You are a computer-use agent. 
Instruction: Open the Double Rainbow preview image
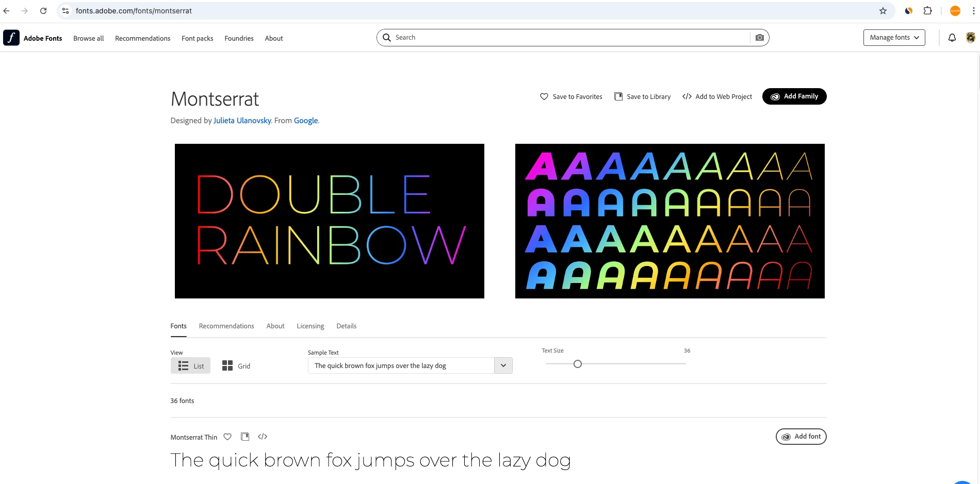coord(330,221)
